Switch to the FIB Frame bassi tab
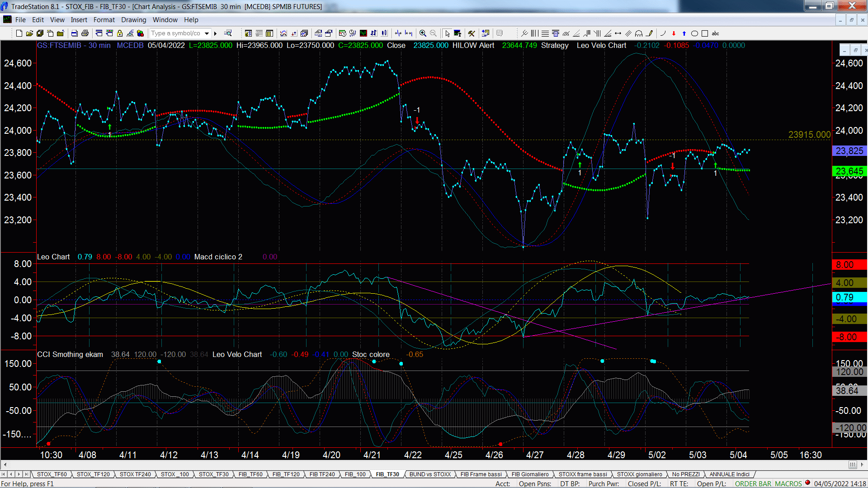This screenshot has width=868, height=488. 481,474
